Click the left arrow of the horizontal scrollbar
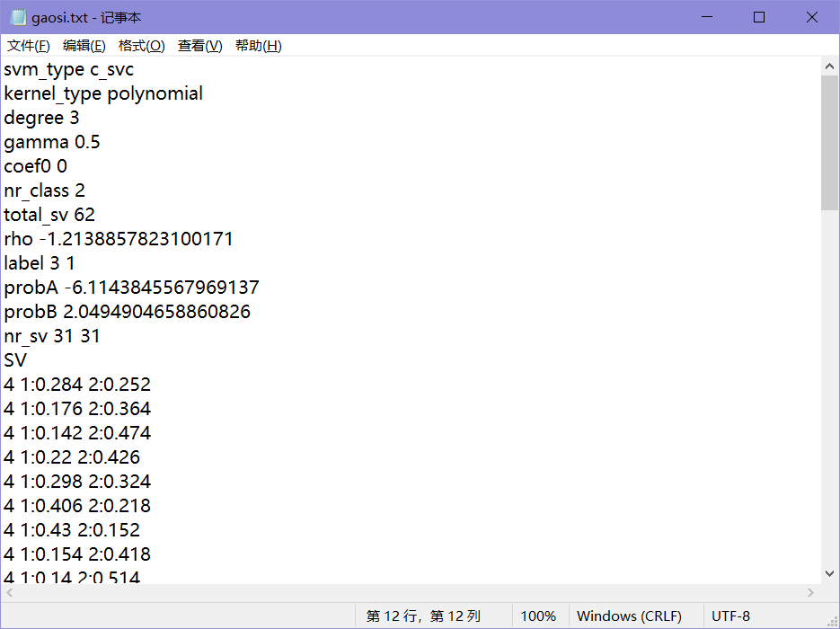Screen dimensions: 840x629 pos(8,592)
